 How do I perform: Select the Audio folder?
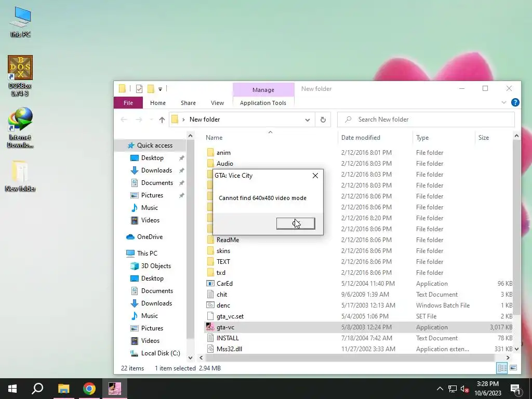(x=224, y=164)
